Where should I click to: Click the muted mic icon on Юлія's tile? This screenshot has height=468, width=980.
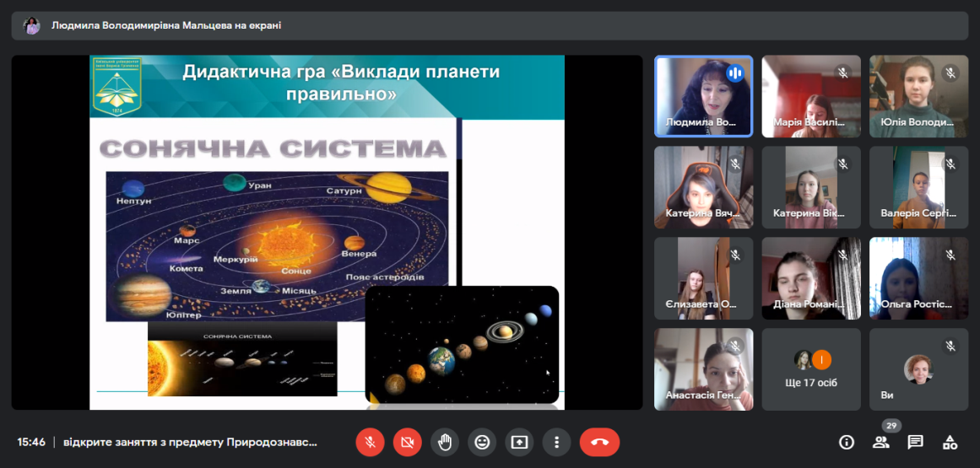pyautogui.click(x=950, y=73)
